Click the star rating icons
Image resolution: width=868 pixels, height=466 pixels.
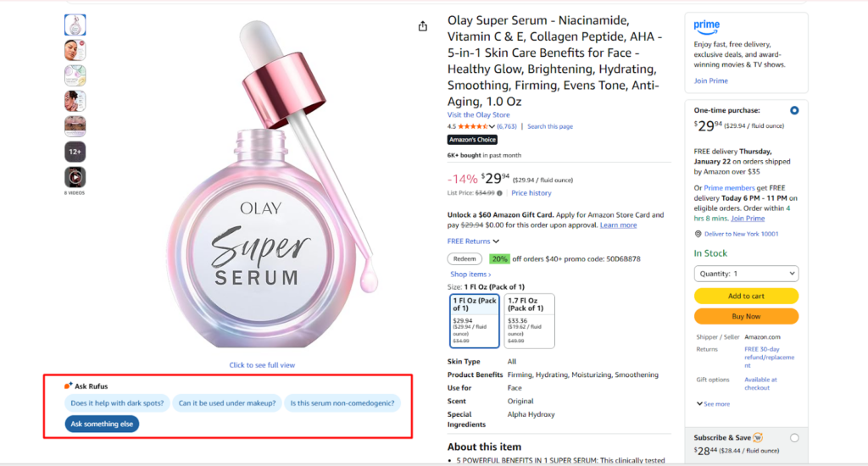coord(472,126)
